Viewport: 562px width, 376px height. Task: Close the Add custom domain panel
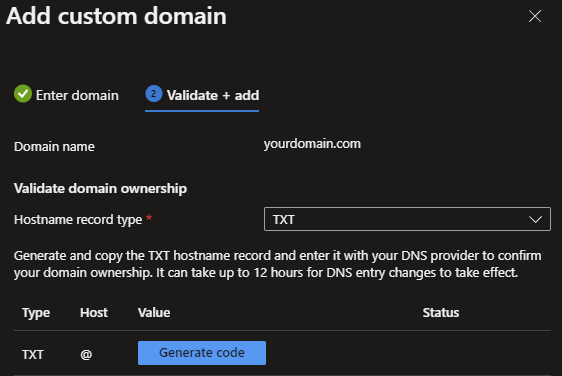tap(535, 16)
